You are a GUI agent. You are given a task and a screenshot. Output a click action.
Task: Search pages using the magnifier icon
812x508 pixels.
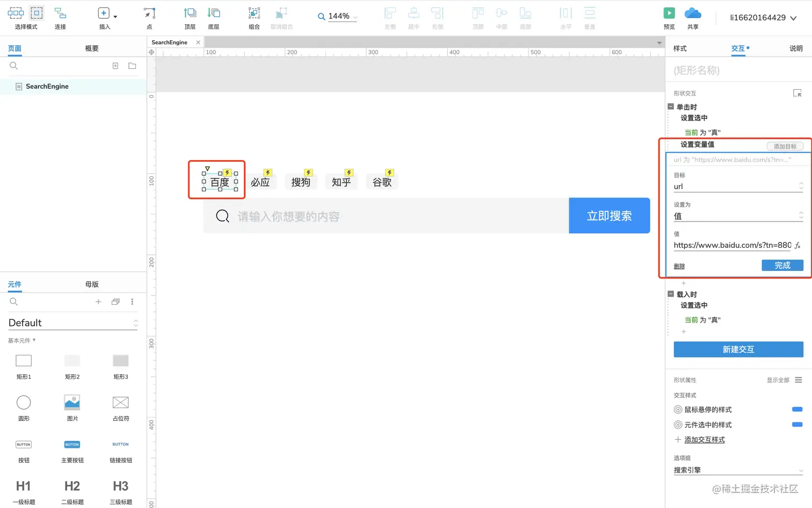14,66
